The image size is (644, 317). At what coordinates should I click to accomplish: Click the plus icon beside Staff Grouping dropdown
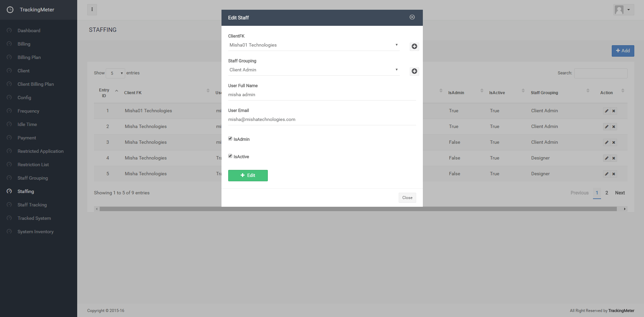coord(414,71)
